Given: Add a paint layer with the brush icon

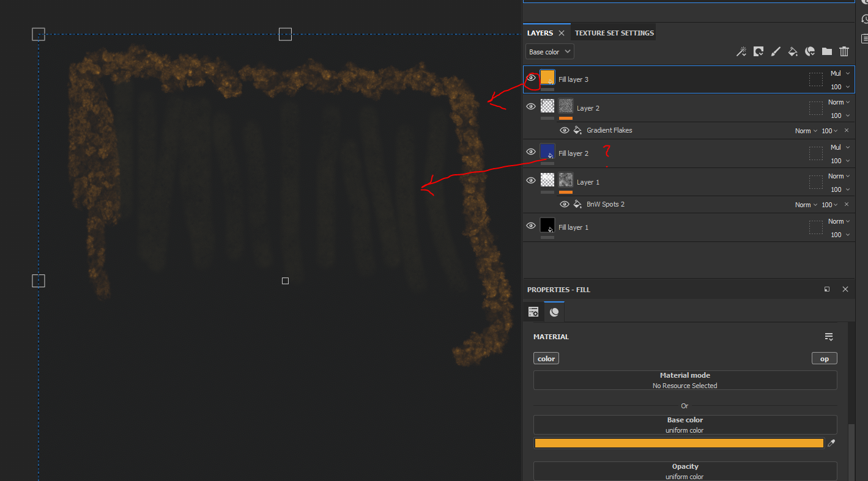Looking at the screenshot, I should tap(775, 51).
